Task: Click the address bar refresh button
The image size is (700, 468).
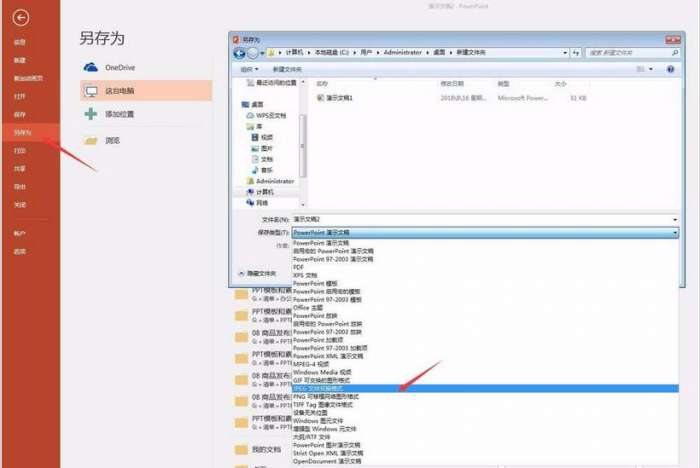Action: [576, 53]
